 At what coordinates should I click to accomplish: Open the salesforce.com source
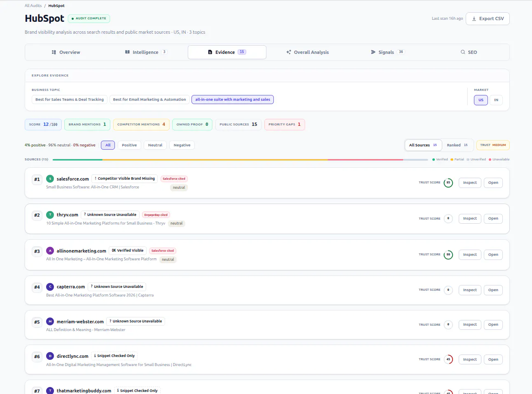[493, 183]
